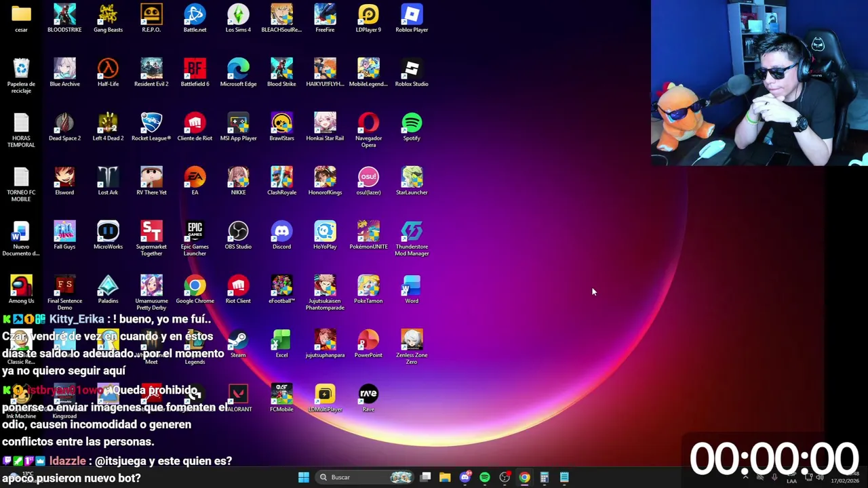
Task: Select the Battlefield 6 icon
Action: pos(195,73)
